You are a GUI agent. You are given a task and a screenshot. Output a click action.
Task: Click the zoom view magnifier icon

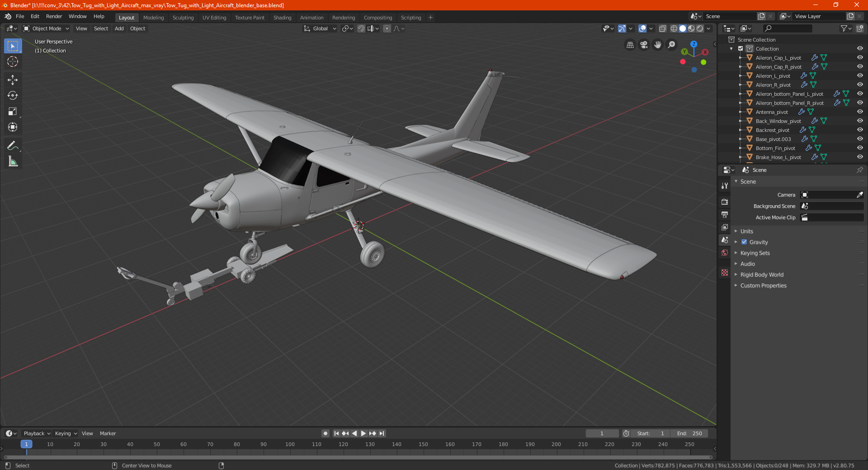[x=672, y=45]
